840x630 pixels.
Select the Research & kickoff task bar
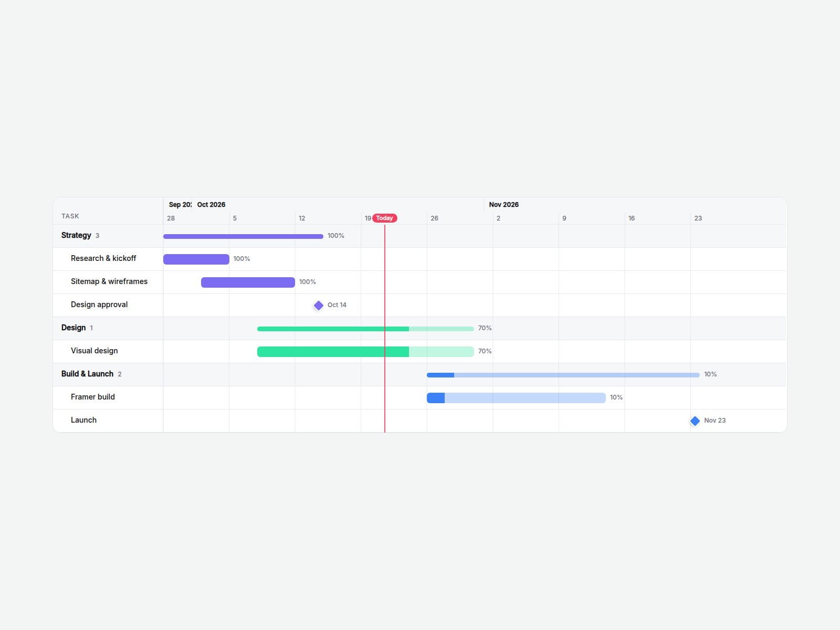196,259
